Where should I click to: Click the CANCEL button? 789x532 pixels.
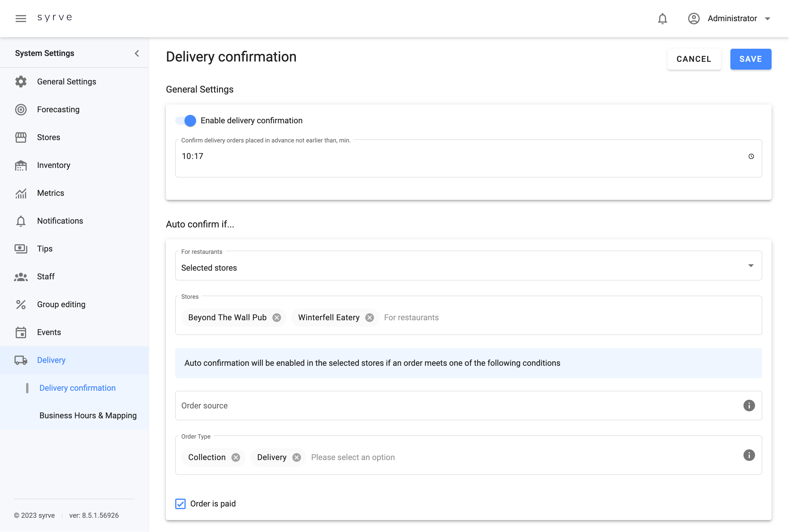tap(694, 59)
